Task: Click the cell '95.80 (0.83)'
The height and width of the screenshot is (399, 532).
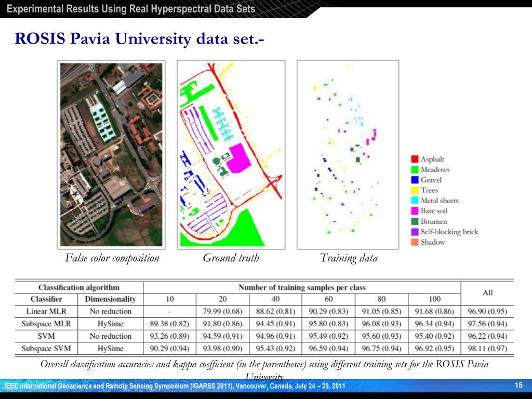Action: click(x=328, y=324)
